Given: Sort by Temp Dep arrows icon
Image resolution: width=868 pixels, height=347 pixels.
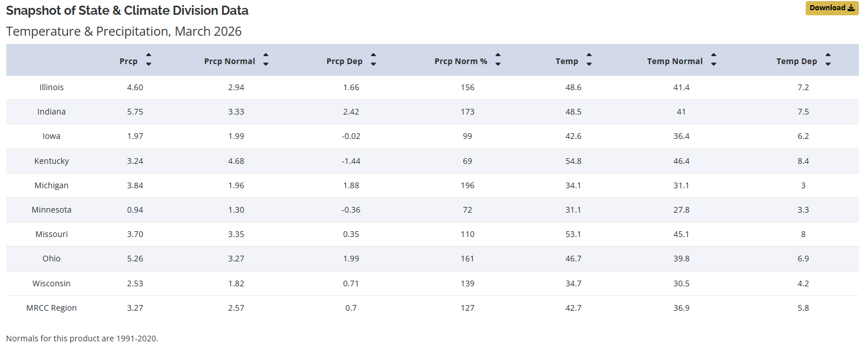Looking at the screenshot, I should (828, 60).
